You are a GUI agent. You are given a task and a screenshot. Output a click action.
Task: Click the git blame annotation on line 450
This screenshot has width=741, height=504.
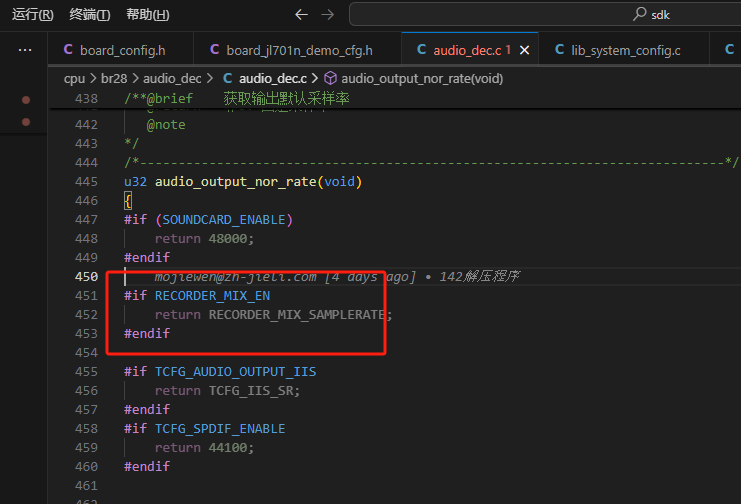click(336, 277)
